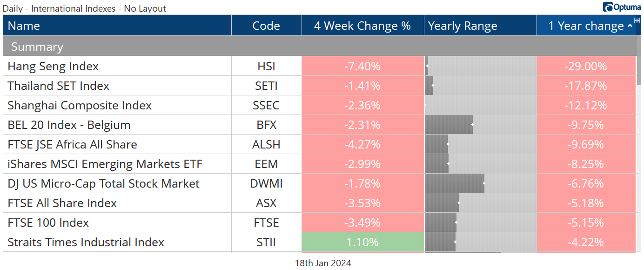Sort the table by the Name column
Viewport: 644px width, 270px height.
pos(24,26)
